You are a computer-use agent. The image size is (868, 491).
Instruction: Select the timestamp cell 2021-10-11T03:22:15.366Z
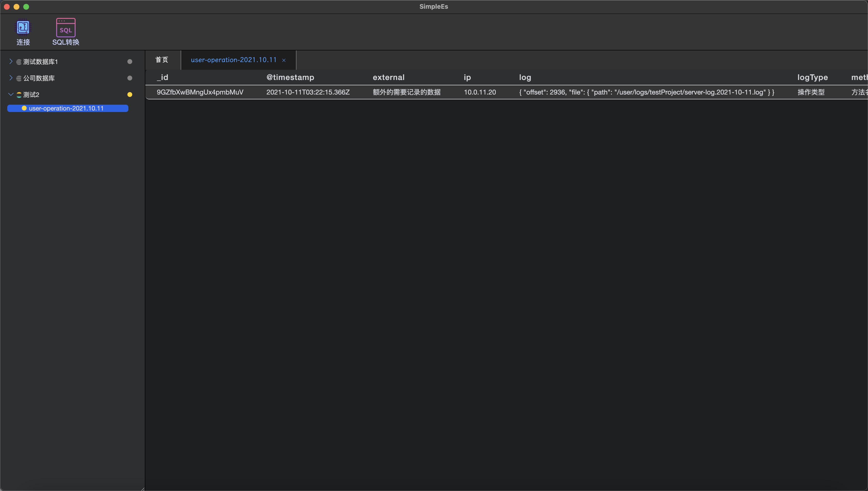point(308,92)
